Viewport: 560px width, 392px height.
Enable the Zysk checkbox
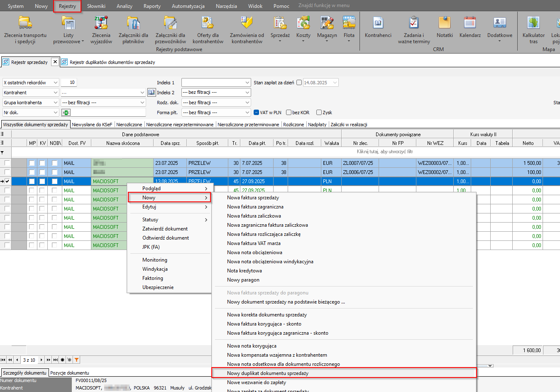[x=319, y=113]
